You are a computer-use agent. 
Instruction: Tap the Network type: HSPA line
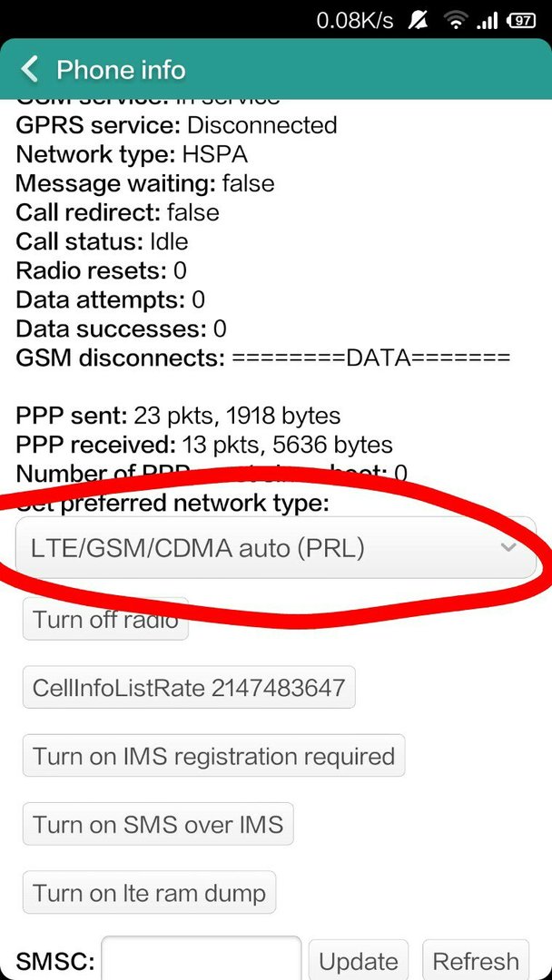click(132, 153)
